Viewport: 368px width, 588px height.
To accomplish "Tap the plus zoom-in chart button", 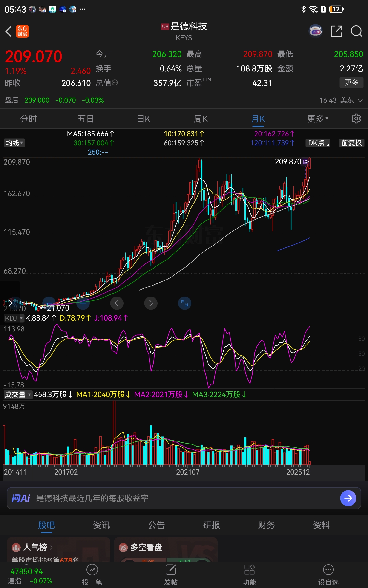I will (83, 303).
